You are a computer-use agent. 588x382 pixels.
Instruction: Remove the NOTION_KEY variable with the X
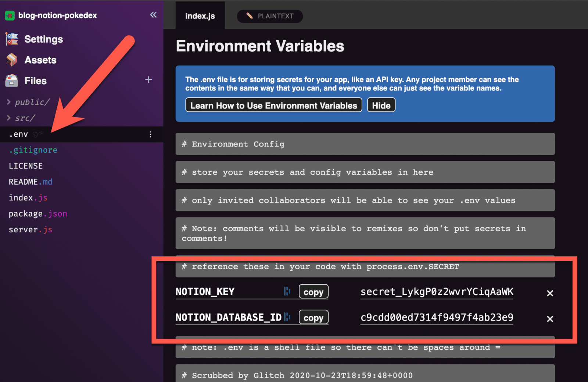(550, 293)
